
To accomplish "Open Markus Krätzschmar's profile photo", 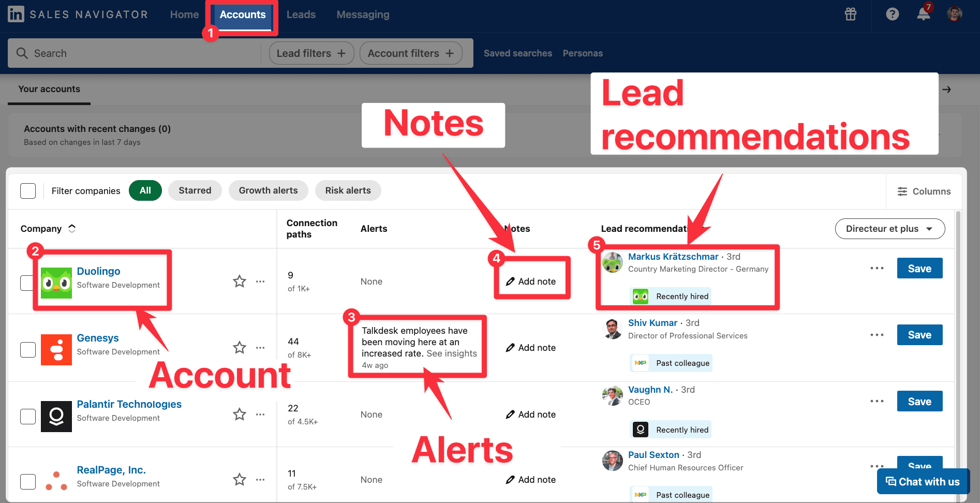I will coord(613,262).
